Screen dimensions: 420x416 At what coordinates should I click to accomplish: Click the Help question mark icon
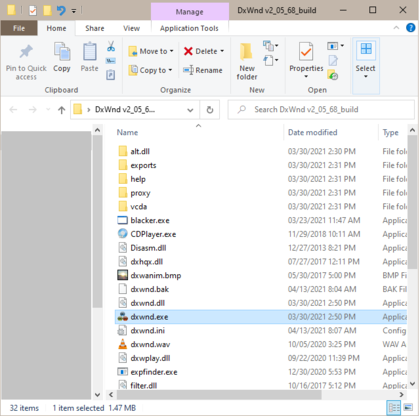[410, 28]
